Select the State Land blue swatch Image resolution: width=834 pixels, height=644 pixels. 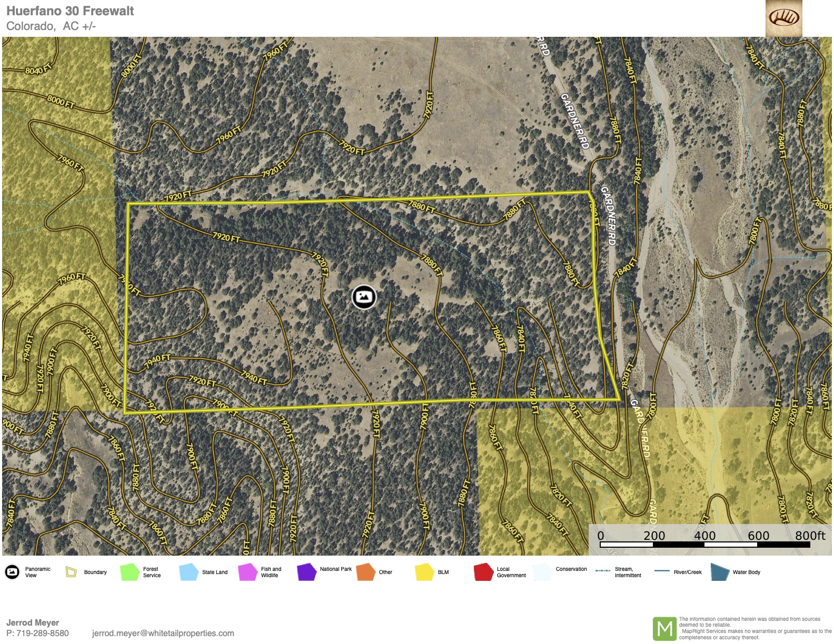188,572
